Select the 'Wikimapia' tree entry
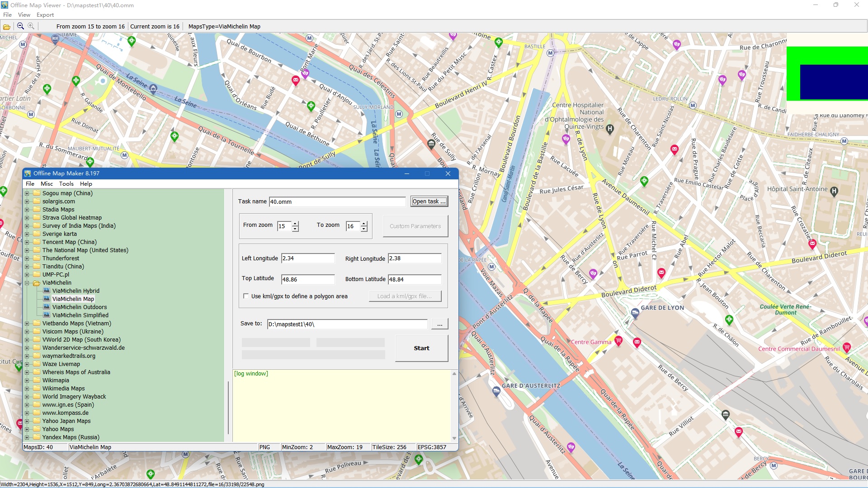The width and height of the screenshot is (868, 488). 56,380
